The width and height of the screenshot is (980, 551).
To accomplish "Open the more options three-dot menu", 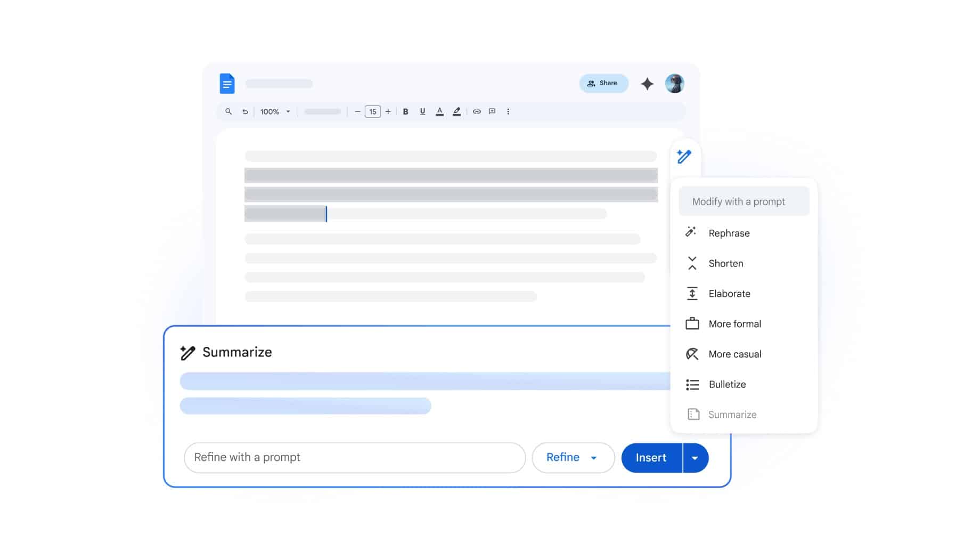I will coord(508,112).
